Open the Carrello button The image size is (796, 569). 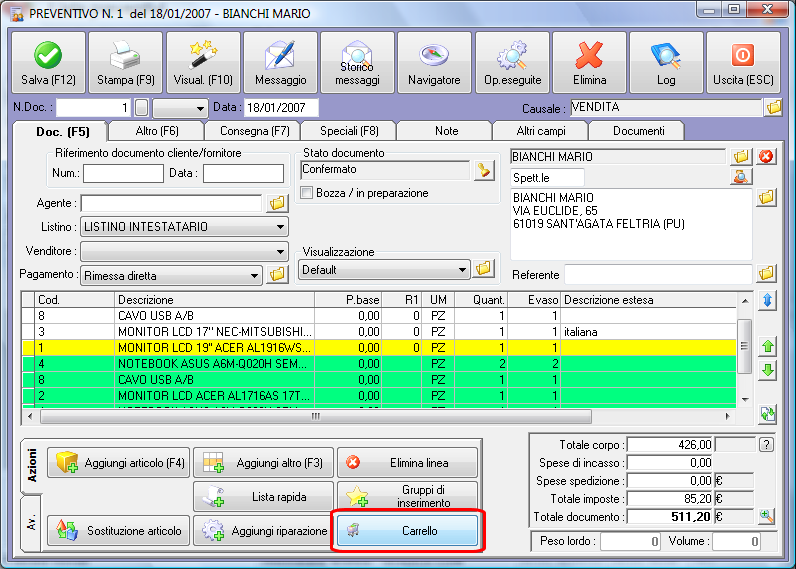pos(408,530)
